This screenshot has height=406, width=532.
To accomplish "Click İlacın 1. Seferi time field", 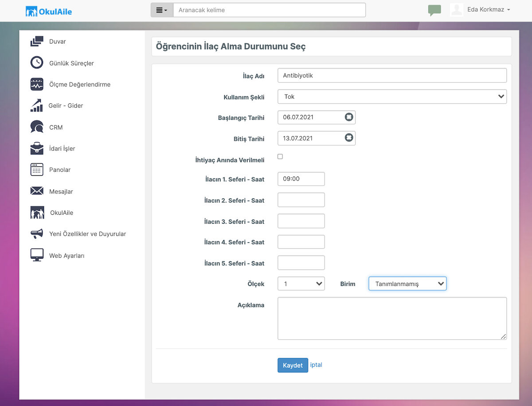I will (301, 179).
